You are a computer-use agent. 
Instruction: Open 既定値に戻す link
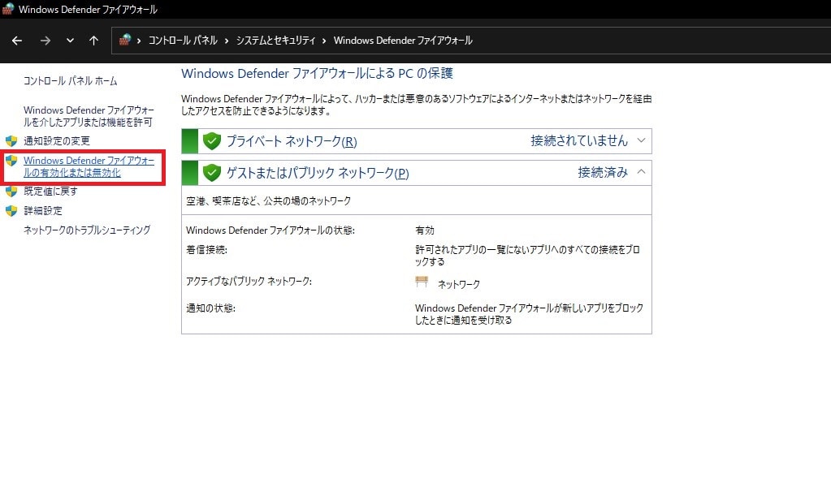coord(50,191)
